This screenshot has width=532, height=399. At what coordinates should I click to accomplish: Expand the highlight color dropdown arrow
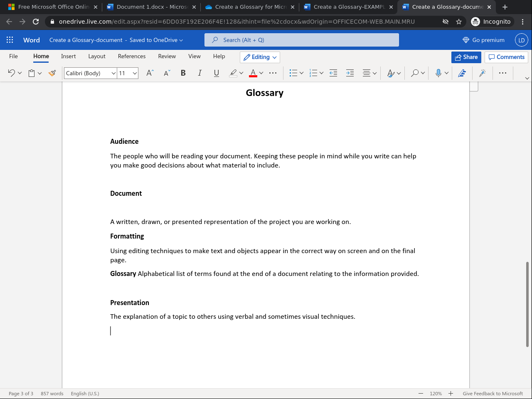point(241,73)
